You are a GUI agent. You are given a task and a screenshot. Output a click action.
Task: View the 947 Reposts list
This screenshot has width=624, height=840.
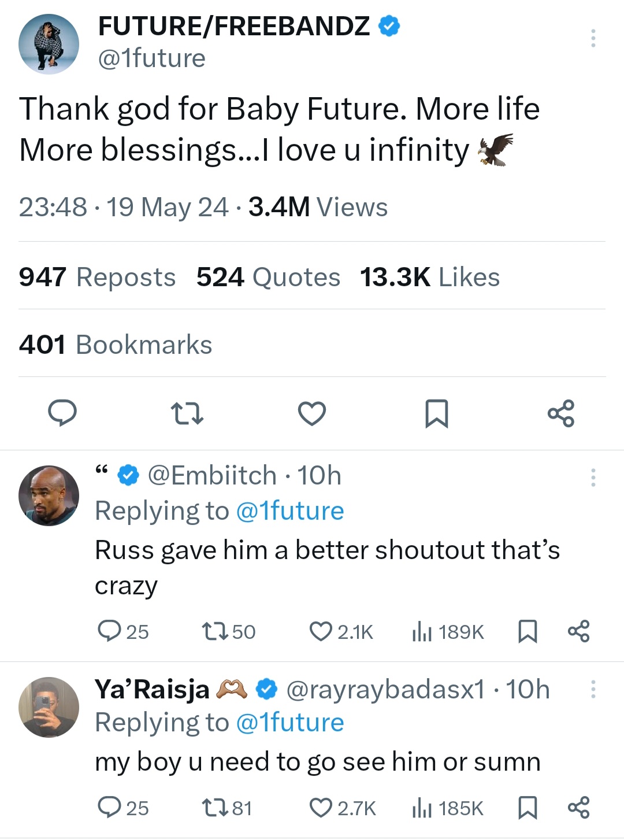click(97, 277)
